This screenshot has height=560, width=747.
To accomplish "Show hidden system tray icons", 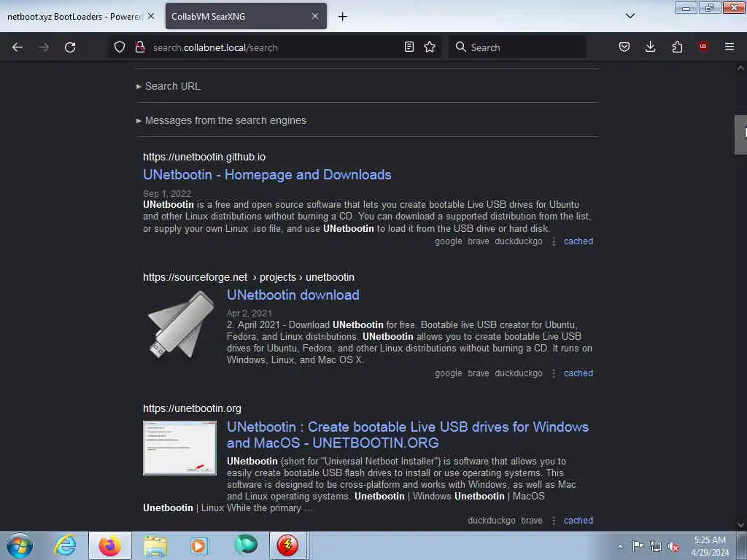I will pyautogui.click(x=620, y=546).
